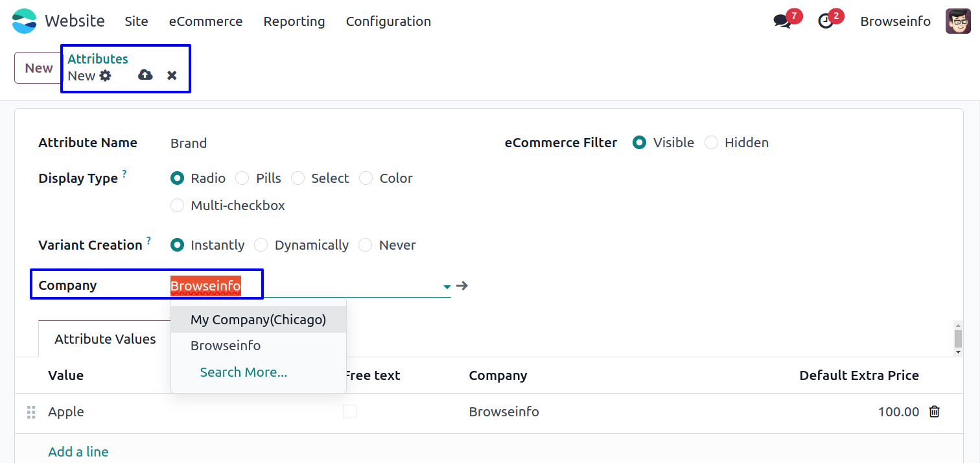Click the New button
980x463 pixels.
coord(38,68)
